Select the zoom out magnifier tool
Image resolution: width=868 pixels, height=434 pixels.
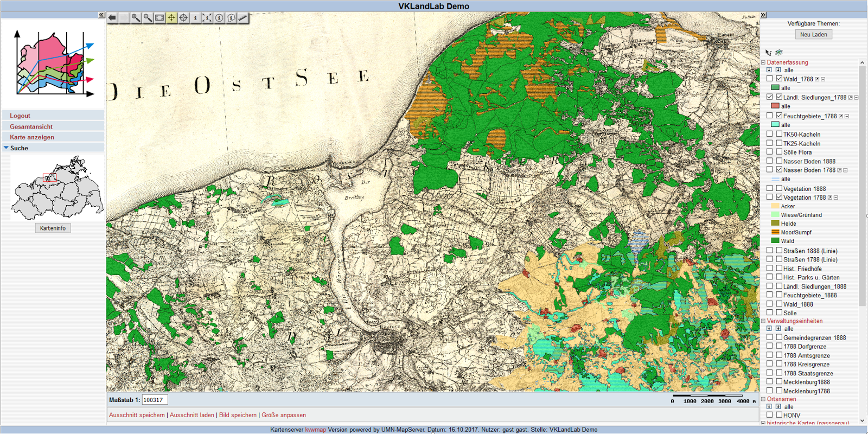(148, 18)
